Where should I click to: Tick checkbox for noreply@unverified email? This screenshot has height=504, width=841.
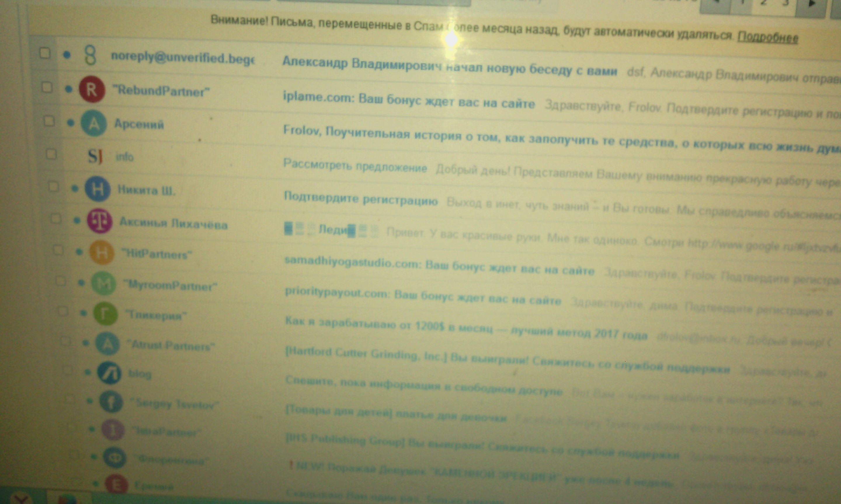tap(45, 53)
